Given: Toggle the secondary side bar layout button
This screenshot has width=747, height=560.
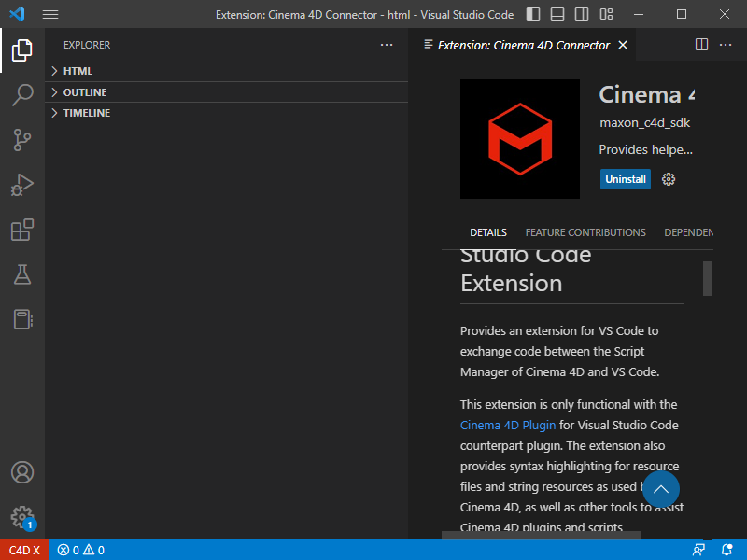Looking at the screenshot, I should click(582, 14).
